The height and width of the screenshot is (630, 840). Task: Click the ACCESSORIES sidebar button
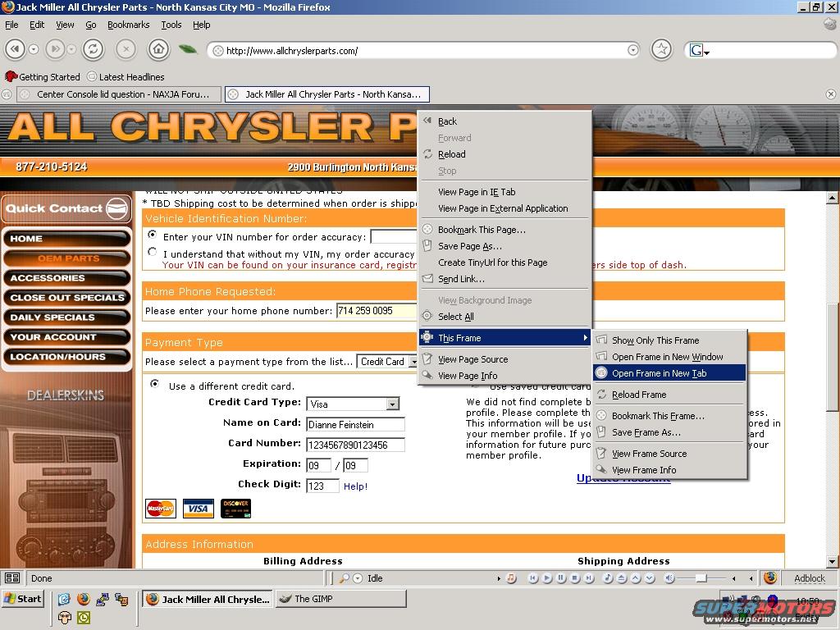click(x=66, y=278)
